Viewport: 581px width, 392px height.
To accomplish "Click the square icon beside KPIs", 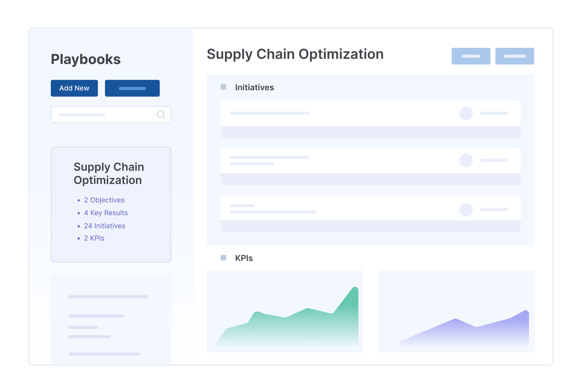I will click(223, 258).
